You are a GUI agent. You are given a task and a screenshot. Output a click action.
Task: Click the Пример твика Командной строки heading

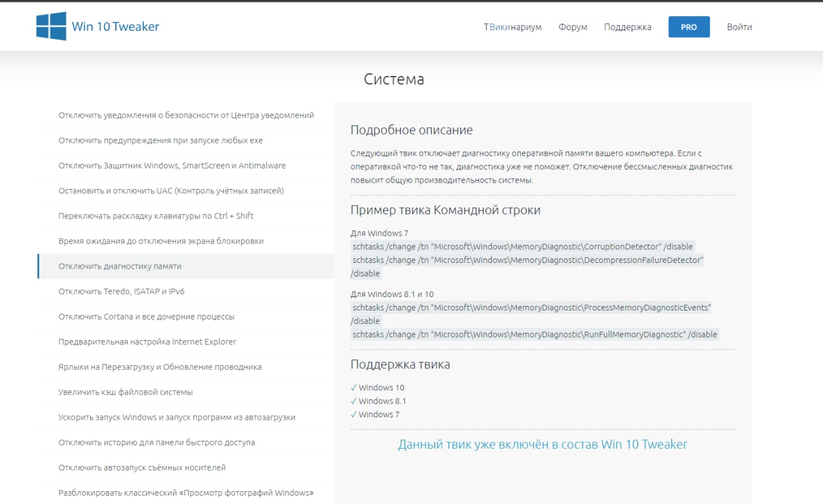[446, 210]
